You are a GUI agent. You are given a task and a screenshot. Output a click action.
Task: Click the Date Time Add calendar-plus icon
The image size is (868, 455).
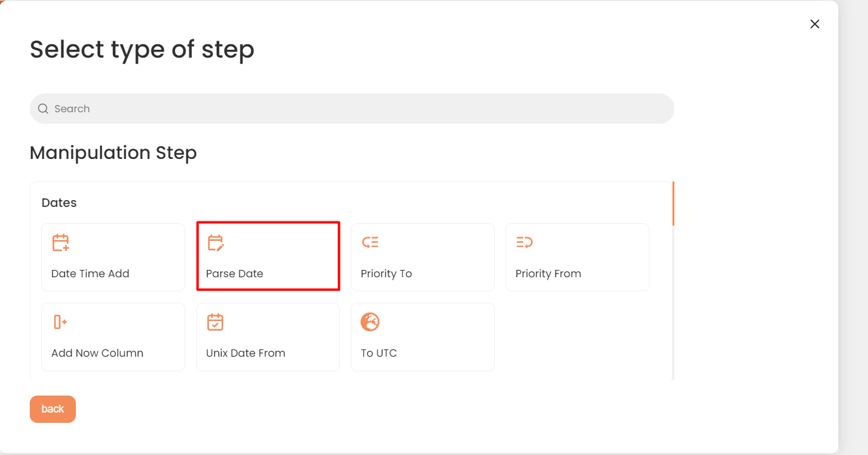click(61, 243)
